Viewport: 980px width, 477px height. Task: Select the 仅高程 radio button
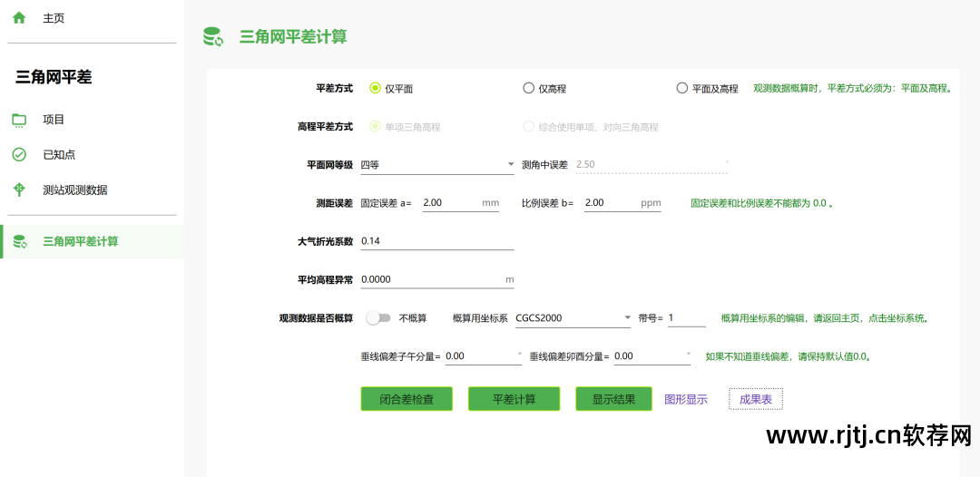pyautogui.click(x=528, y=89)
